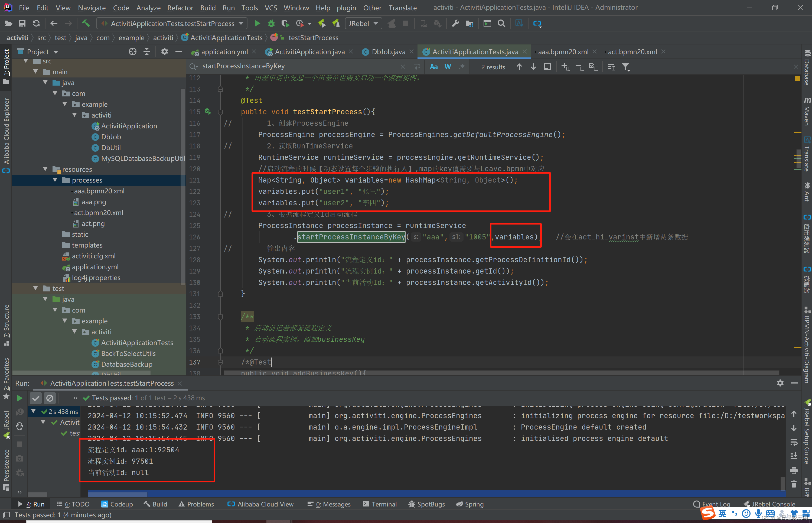Print console output icon
The height and width of the screenshot is (523, 812).
tap(794, 470)
